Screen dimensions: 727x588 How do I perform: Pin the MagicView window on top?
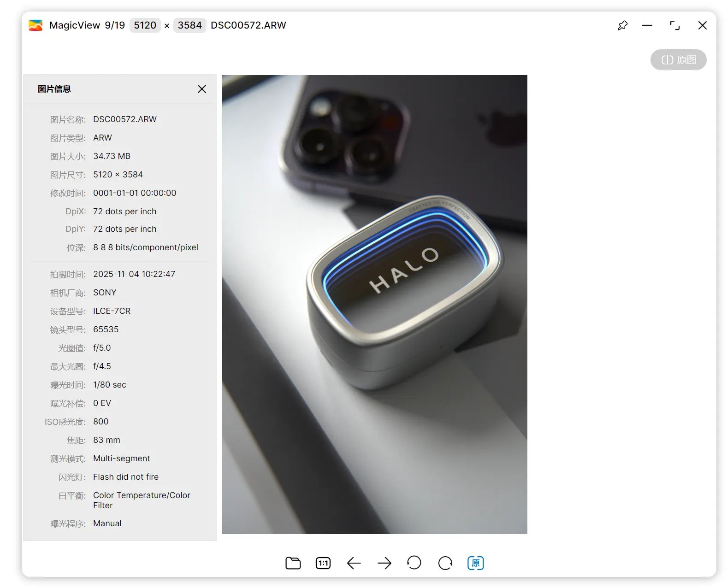[622, 25]
